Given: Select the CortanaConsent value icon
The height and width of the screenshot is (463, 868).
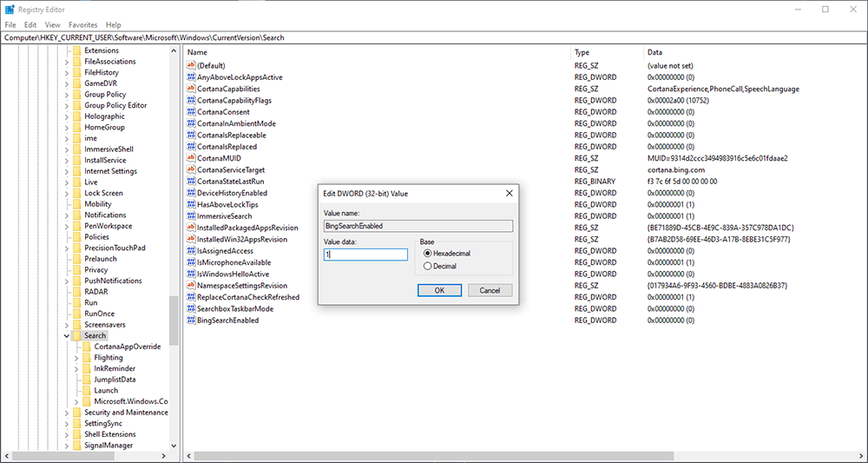Looking at the screenshot, I should (192, 112).
